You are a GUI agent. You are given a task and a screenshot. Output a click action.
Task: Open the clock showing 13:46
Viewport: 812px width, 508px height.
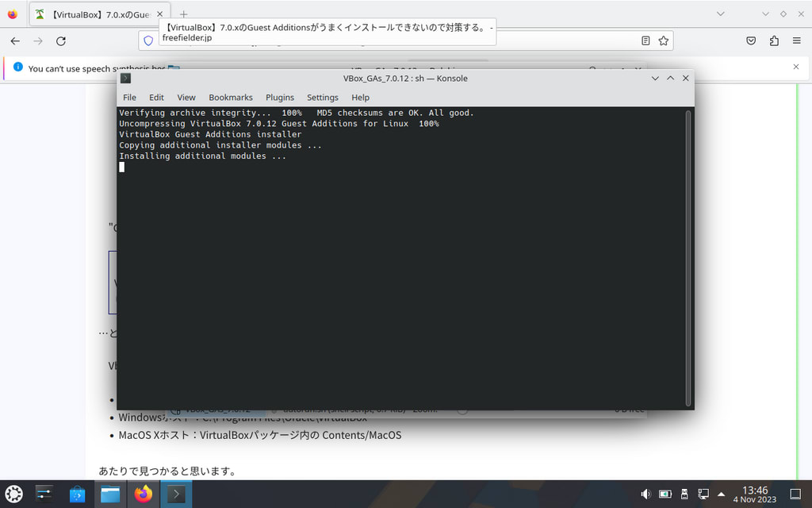tap(755, 494)
